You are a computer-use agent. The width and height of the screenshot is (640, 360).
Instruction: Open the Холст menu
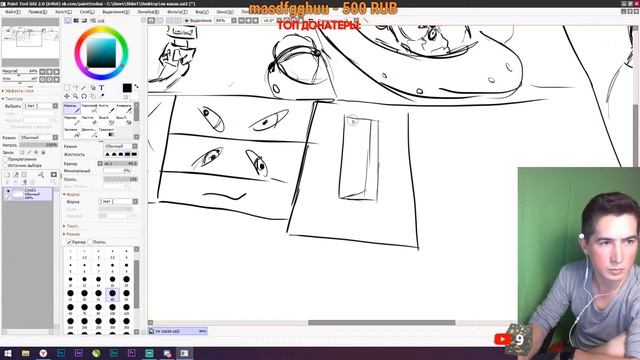63,12
